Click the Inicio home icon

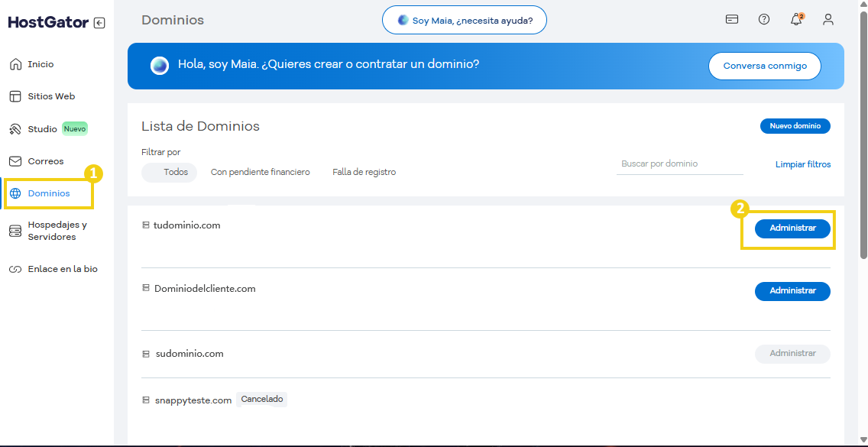pos(15,64)
